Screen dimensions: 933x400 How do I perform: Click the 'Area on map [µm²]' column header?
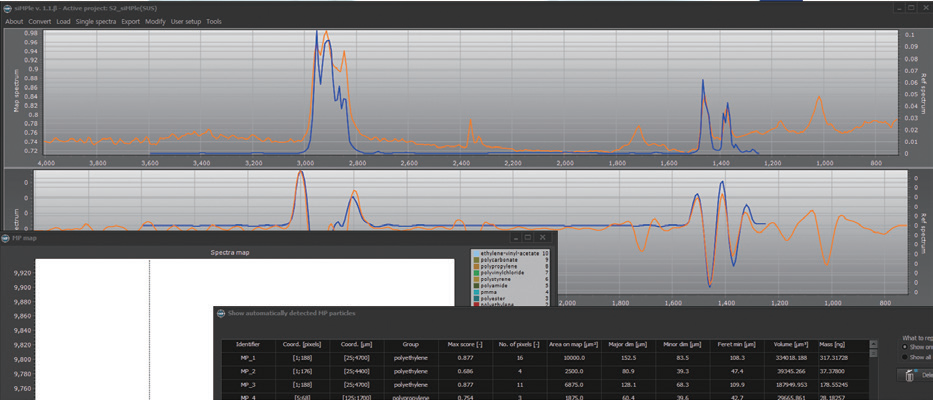[574, 345]
